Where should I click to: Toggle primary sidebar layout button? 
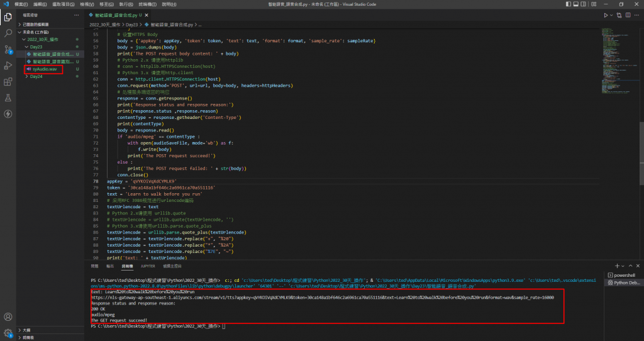569,4
